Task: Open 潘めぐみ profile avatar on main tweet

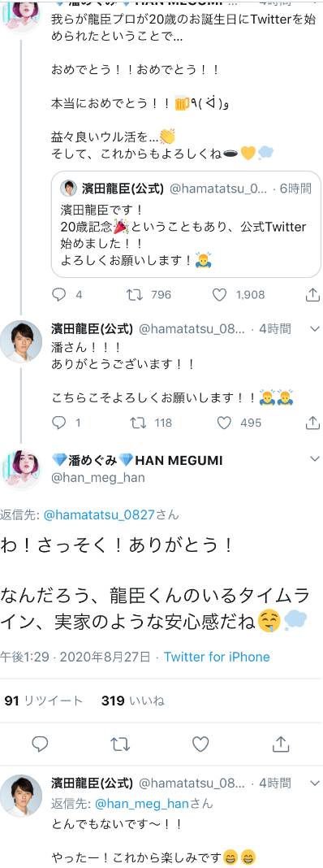Action: pyautogui.click(x=21, y=470)
